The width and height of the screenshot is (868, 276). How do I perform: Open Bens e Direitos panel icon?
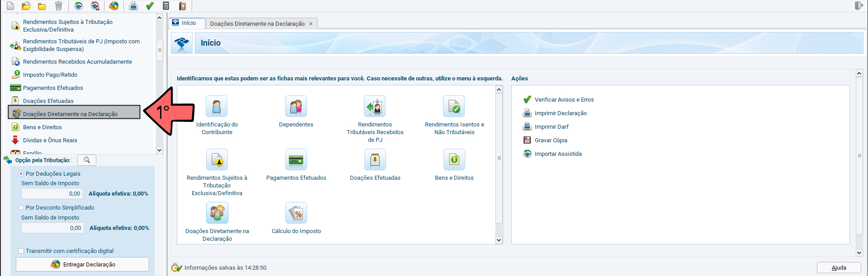(x=454, y=159)
